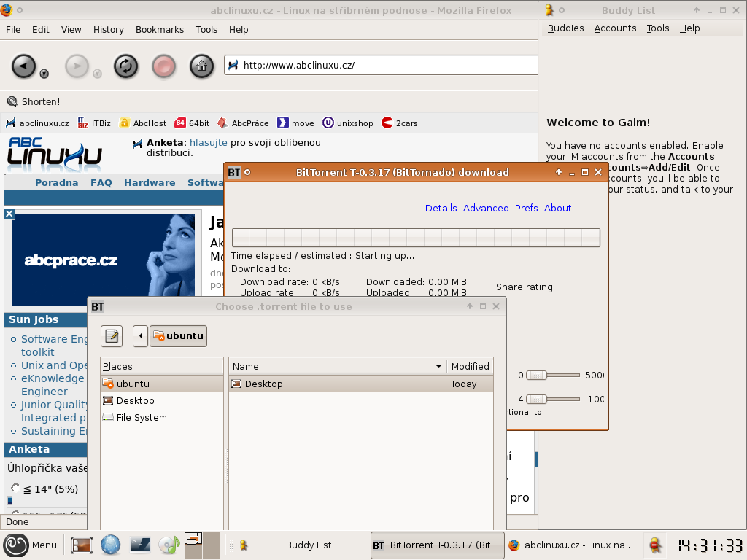This screenshot has height=560, width=747.
Task: Open Advanced link in BitTorrent window
Action: tap(486, 208)
